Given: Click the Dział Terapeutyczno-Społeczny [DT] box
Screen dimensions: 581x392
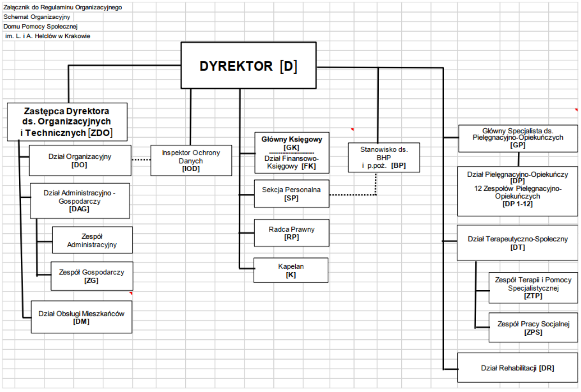Looking at the screenshot, I should [518, 243].
